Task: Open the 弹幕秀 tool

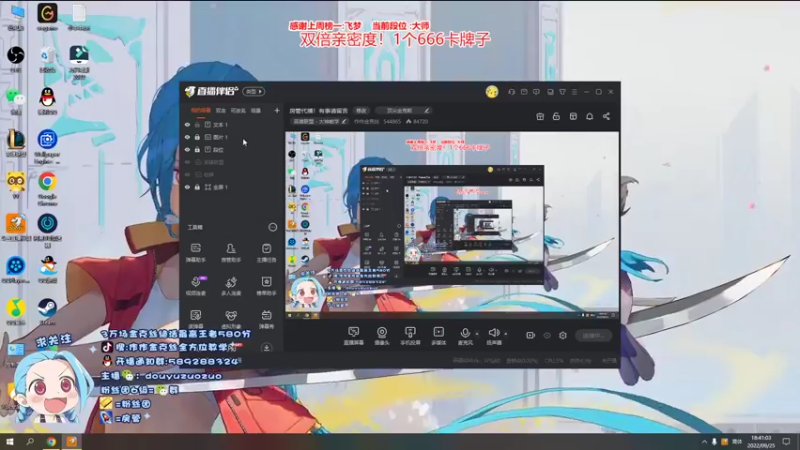Action: coord(266,319)
